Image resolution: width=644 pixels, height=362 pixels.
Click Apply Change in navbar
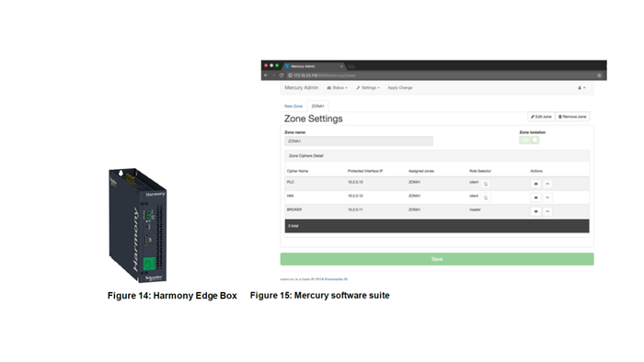(400, 87)
